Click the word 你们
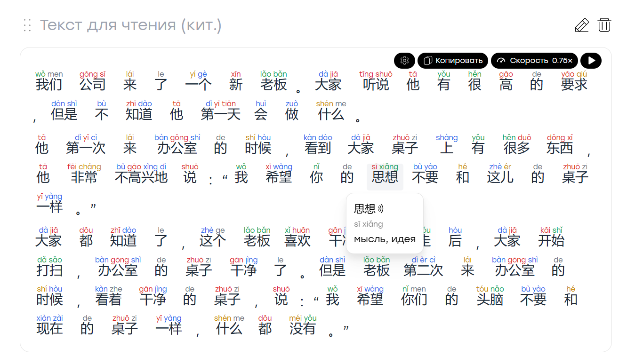 coord(414,300)
